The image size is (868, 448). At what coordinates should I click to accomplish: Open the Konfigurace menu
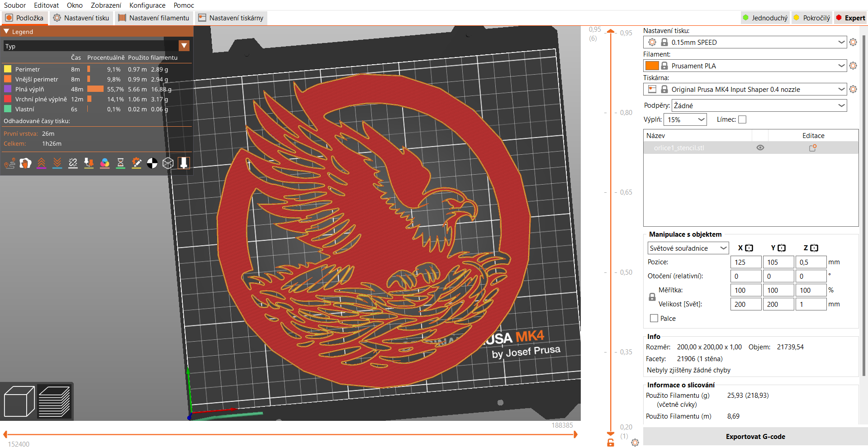[x=147, y=5]
